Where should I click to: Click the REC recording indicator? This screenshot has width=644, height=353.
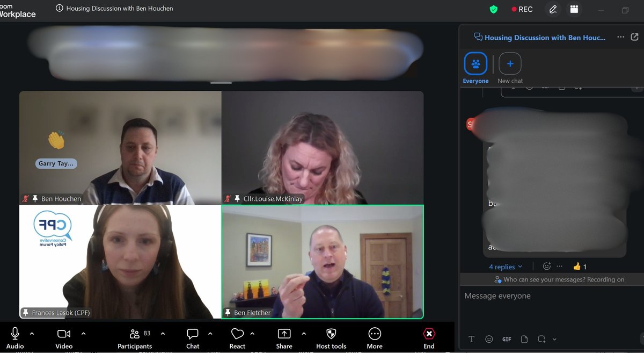pyautogui.click(x=522, y=9)
